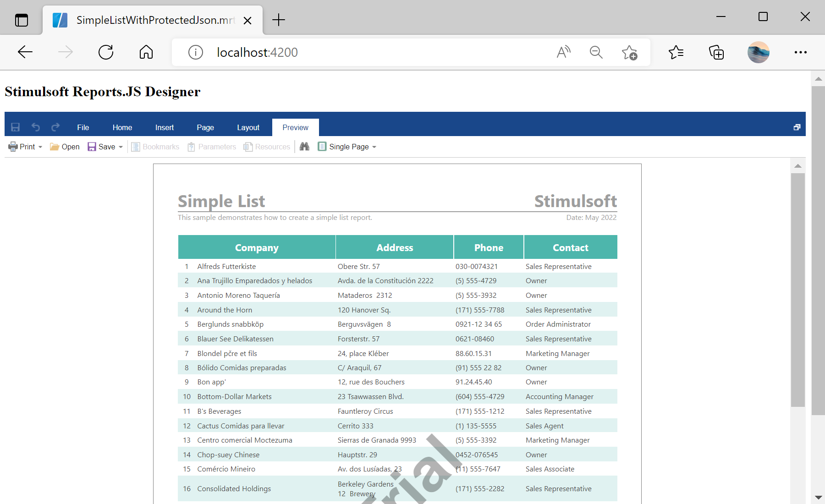Open the File menu
The width and height of the screenshot is (825, 504).
(83, 127)
